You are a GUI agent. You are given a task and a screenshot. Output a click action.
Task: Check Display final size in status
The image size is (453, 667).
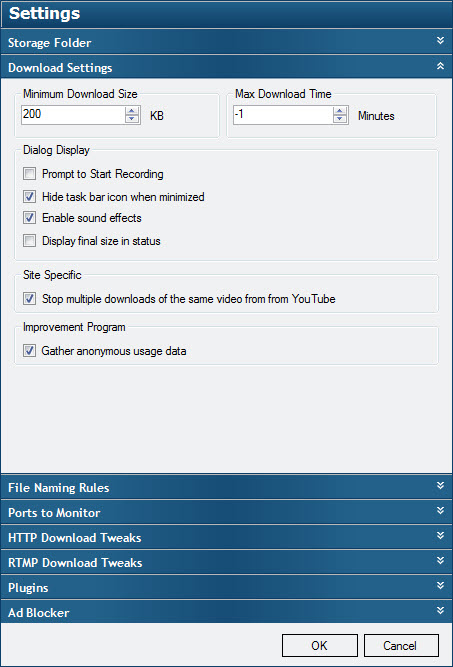(x=29, y=241)
